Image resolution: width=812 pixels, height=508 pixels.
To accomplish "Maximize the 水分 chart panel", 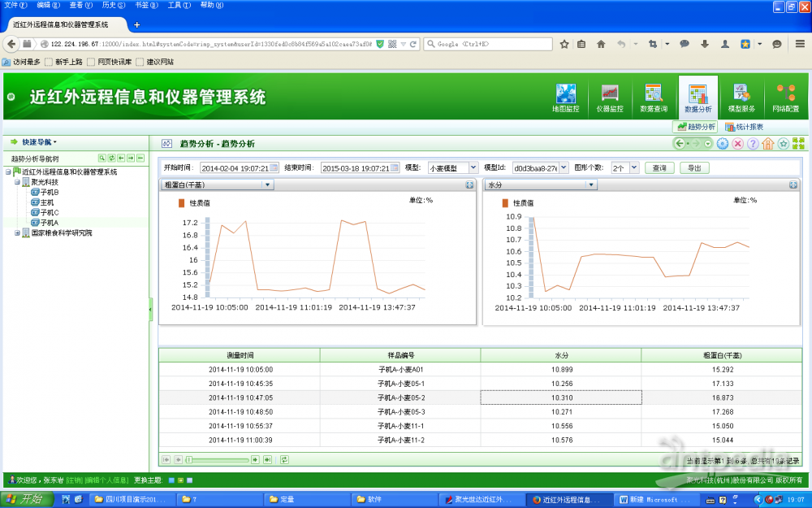I will [x=793, y=185].
